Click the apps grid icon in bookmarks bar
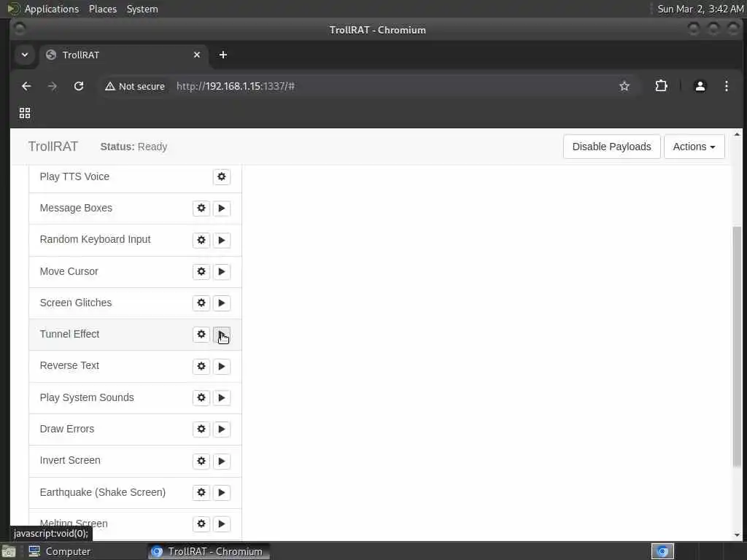Viewport: 747px width, 560px height. (25, 113)
